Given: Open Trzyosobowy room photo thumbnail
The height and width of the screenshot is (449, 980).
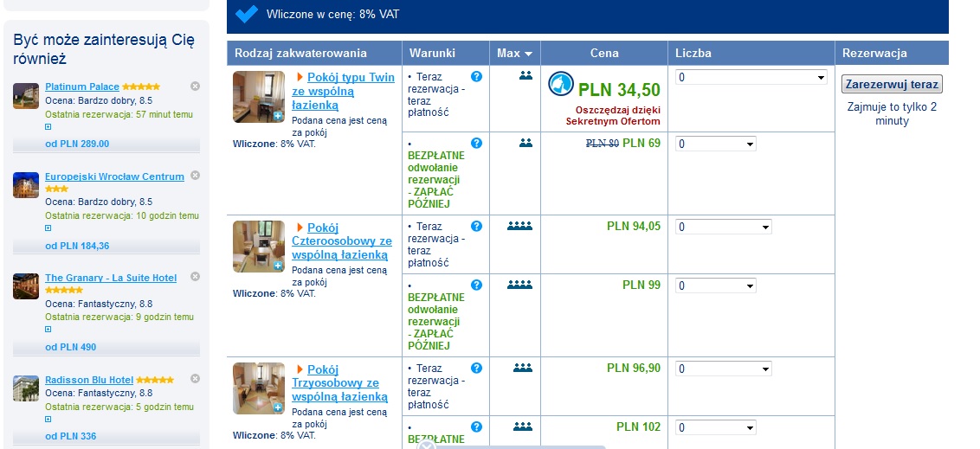Looking at the screenshot, I should (x=259, y=388).
